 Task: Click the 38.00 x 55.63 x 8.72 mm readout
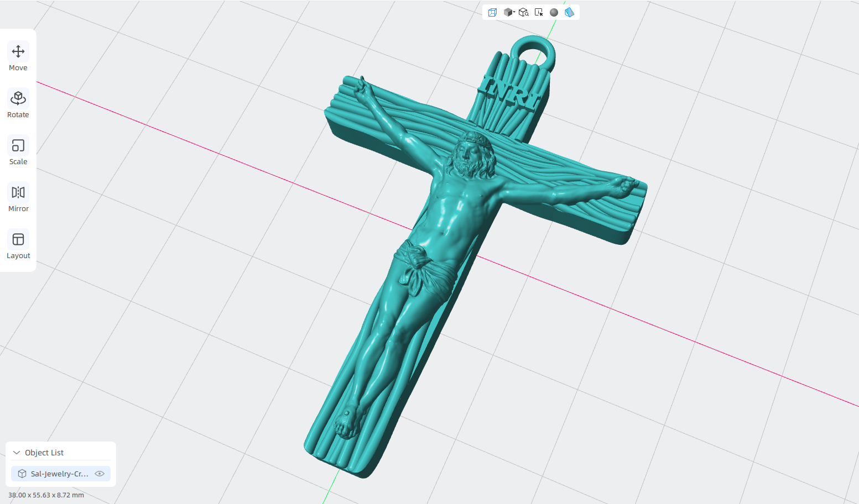tap(46, 495)
